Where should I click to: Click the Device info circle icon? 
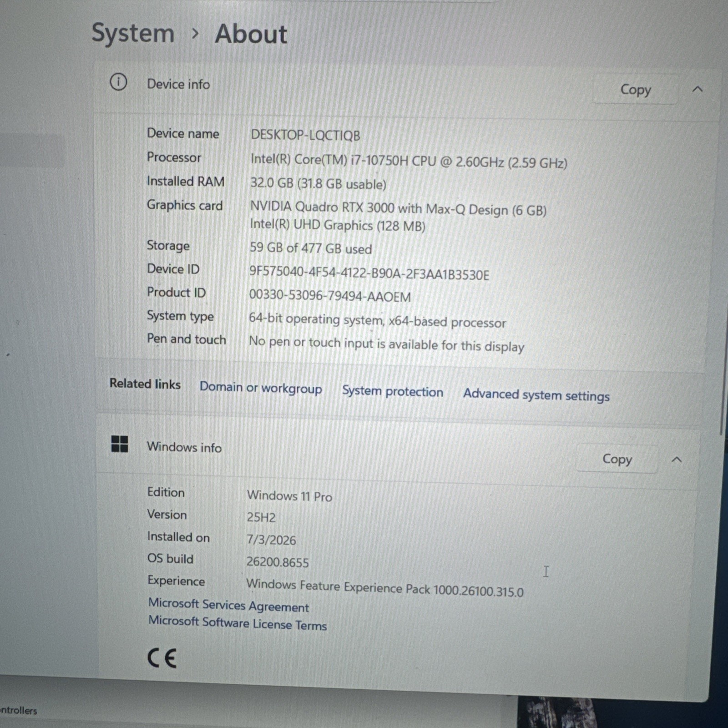click(118, 82)
